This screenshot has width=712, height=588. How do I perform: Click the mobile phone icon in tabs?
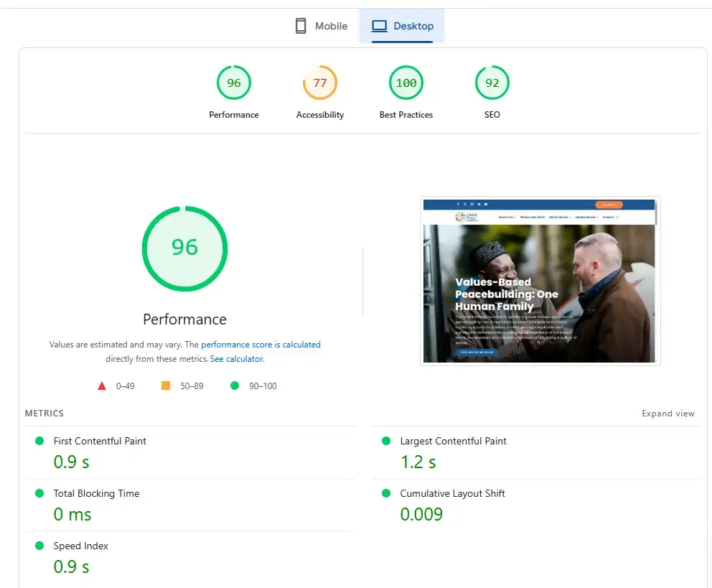(x=301, y=26)
